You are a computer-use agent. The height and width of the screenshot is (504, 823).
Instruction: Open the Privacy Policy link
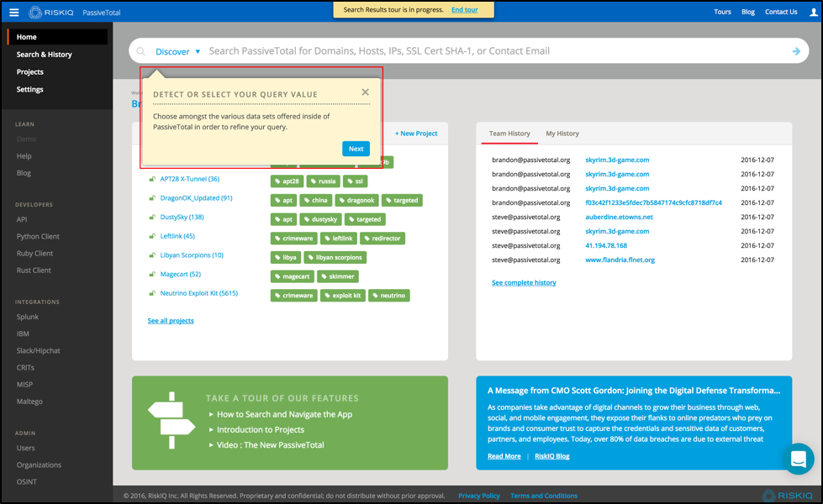478,496
